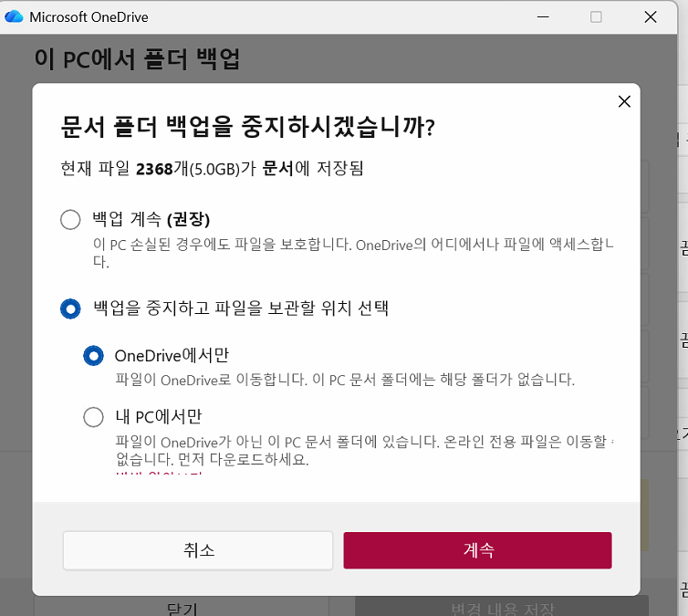Select the 백업 계속 (권장) radio option
The width and height of the screenshot is (688, 616).
[70, 219]
